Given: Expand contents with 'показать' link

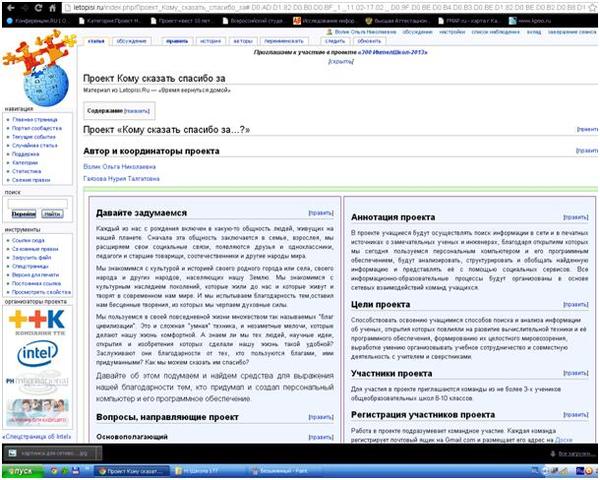Looking at the screenshot, I should 137,111.
